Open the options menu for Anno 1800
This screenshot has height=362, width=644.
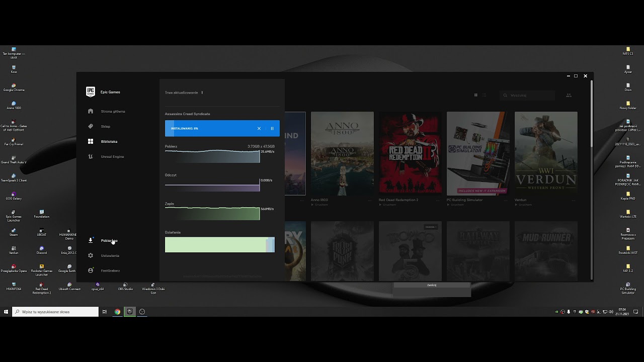(370, 200)
